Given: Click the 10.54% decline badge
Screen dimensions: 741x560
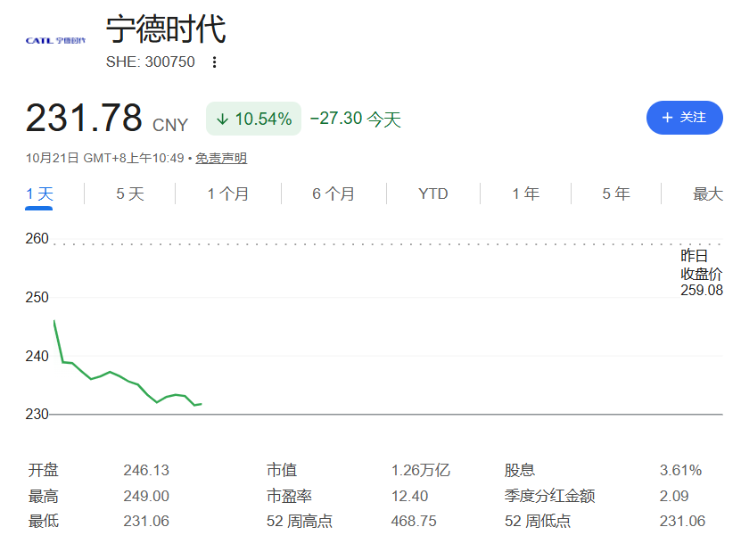Looking at the screenshot, I should tap(254, 119).
